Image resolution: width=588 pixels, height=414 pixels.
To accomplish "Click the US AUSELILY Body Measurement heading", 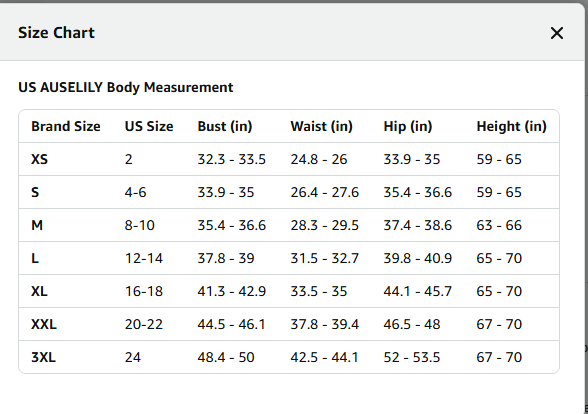I will 126,87.
